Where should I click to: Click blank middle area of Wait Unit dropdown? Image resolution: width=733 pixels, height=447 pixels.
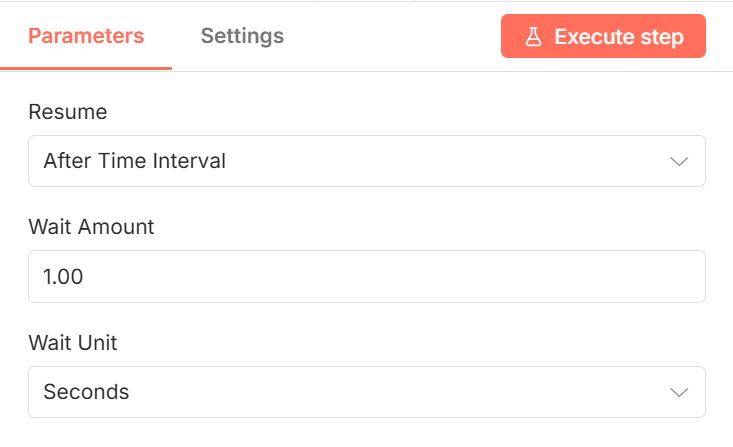(400, 392)
